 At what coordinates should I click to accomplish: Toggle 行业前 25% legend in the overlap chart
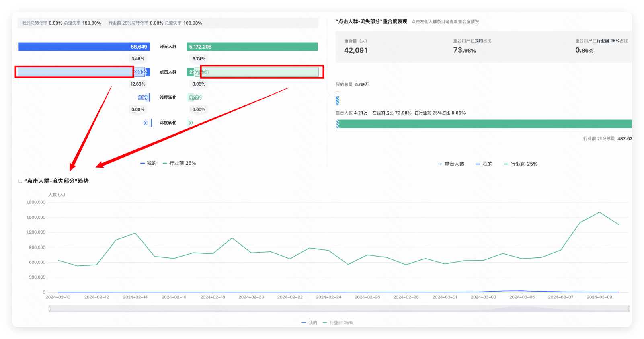521,164
